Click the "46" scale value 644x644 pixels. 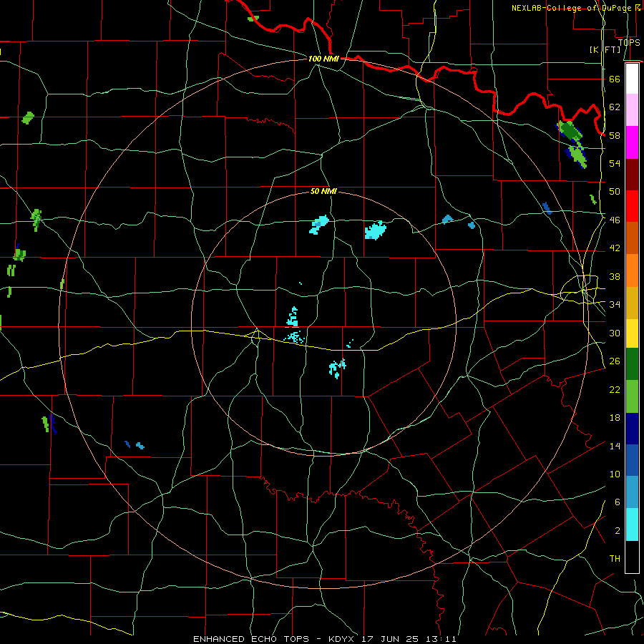(x=615, y=220)
